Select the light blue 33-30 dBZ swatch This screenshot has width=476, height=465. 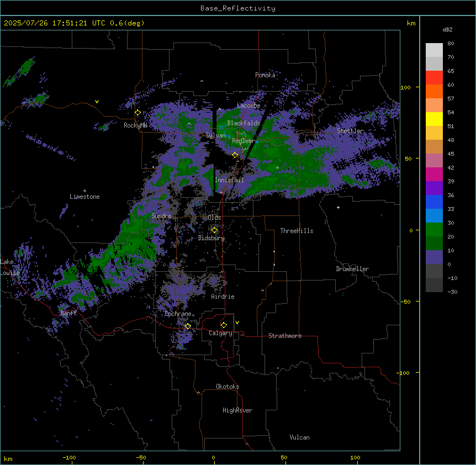(434, 216)
